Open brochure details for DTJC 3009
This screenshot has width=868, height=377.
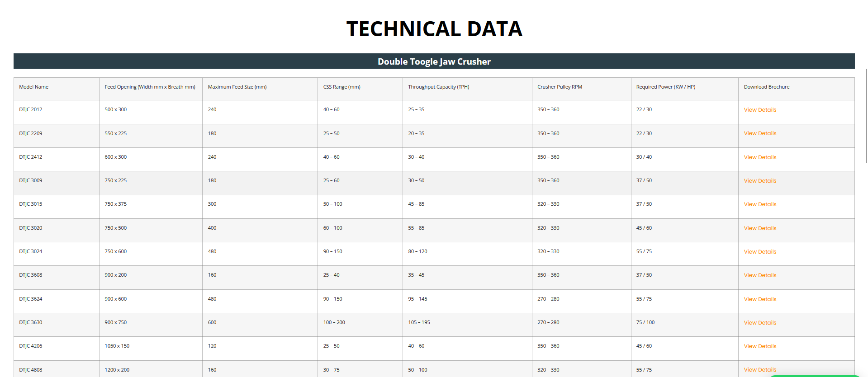click(x=759, y=181)
